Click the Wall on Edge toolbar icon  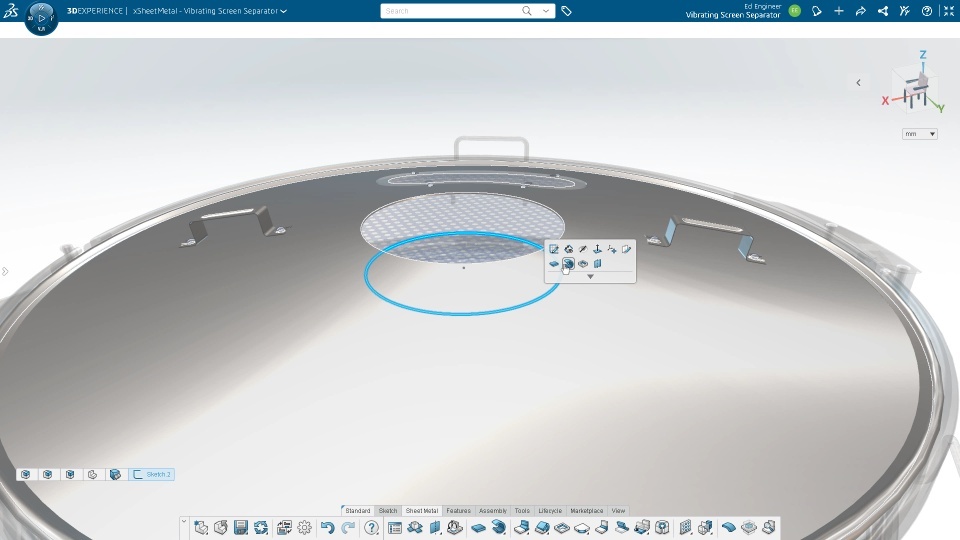(499, 527)
